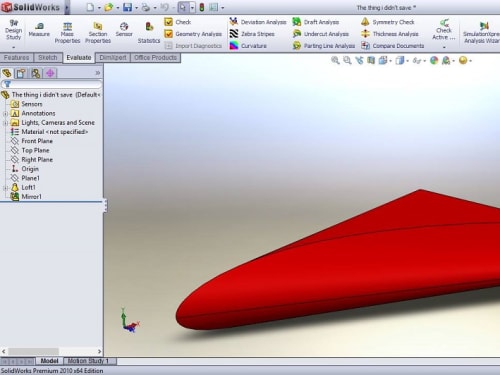Open the Design Study tool
The height and width of the screenshot is (375, 500).
[x=13, y=31]
